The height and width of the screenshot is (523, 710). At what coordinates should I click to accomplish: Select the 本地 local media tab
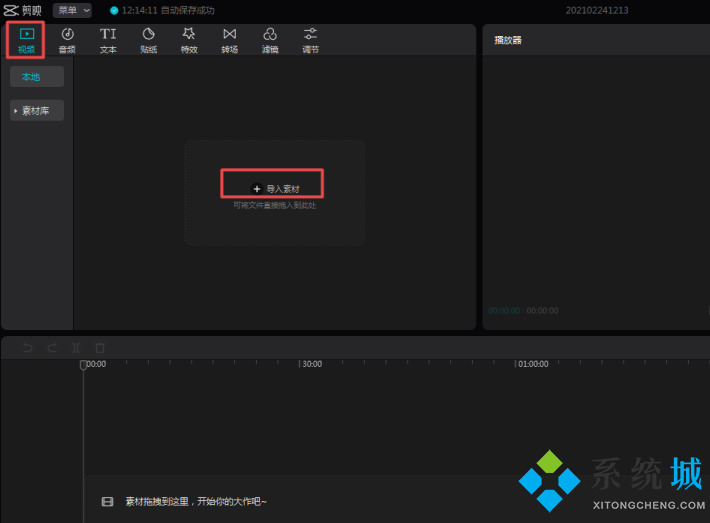[x=38, y=77]
